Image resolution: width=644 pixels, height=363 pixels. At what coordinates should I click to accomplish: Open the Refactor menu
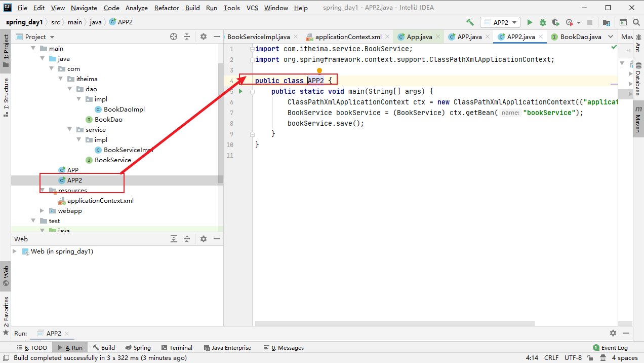pos(167,8)
